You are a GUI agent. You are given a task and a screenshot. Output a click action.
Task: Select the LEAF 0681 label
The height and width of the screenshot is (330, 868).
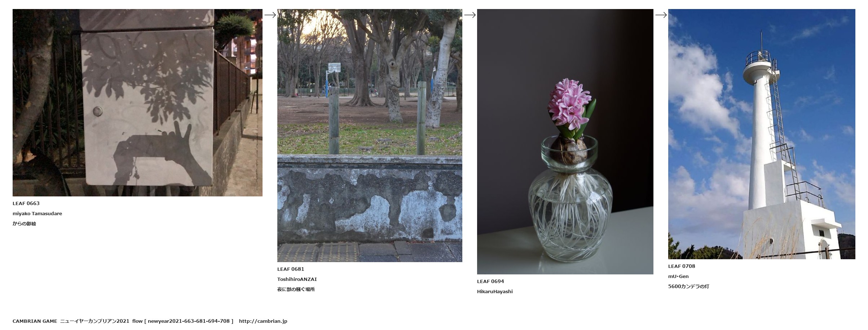[x=291, y=269]
